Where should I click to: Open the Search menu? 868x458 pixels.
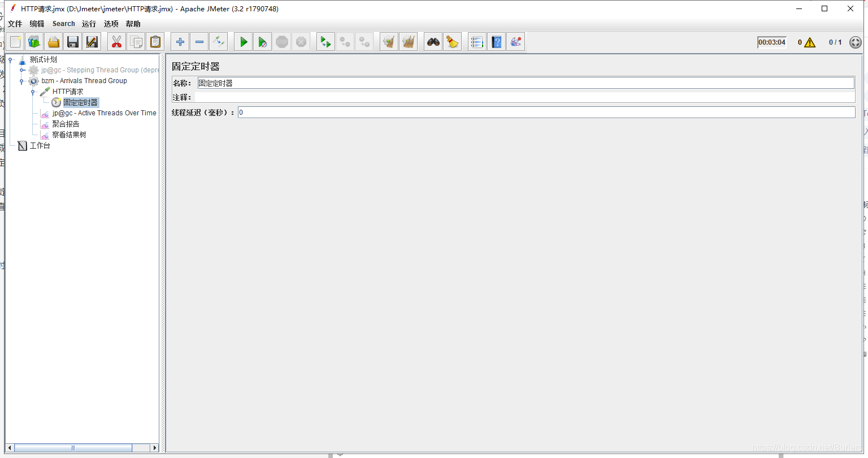tap(64, 24)
